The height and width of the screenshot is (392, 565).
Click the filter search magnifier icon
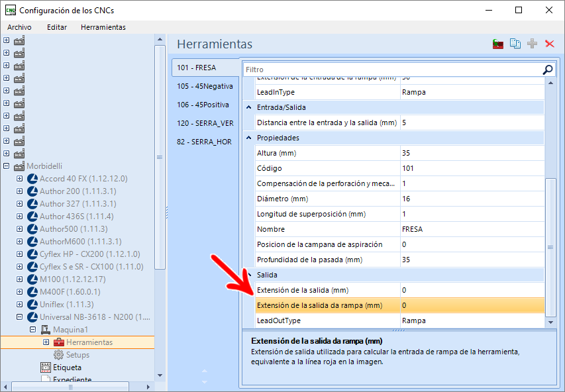pos(548,70)
